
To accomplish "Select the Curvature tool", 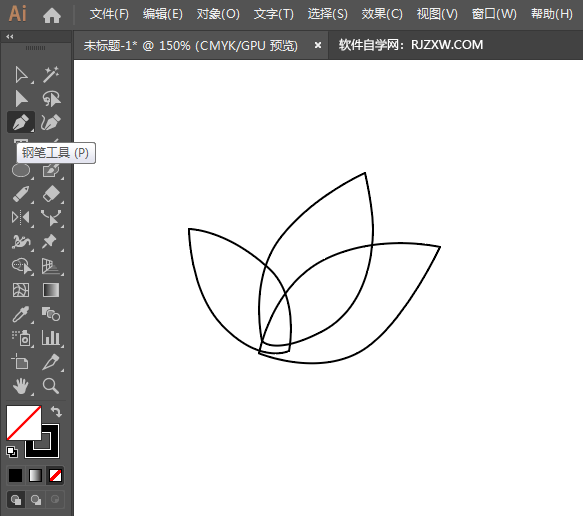I will click(x=51, y=122).
